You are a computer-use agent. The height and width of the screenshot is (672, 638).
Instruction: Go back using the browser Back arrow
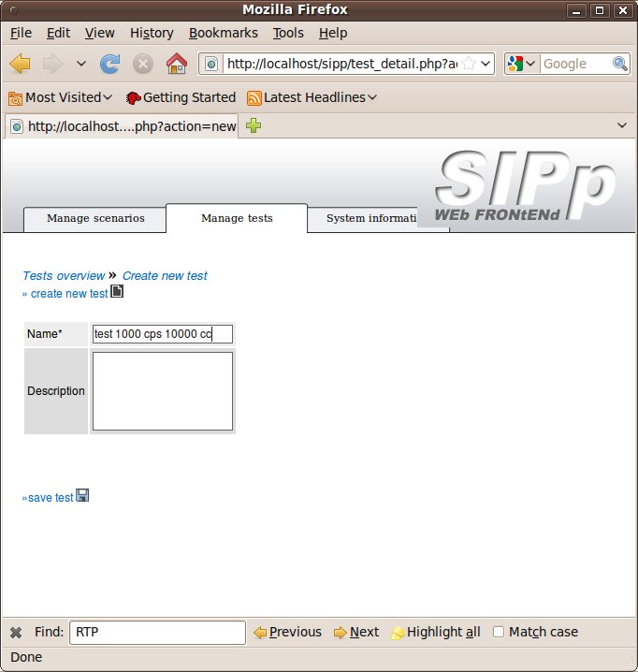click(x=21, y=65)
